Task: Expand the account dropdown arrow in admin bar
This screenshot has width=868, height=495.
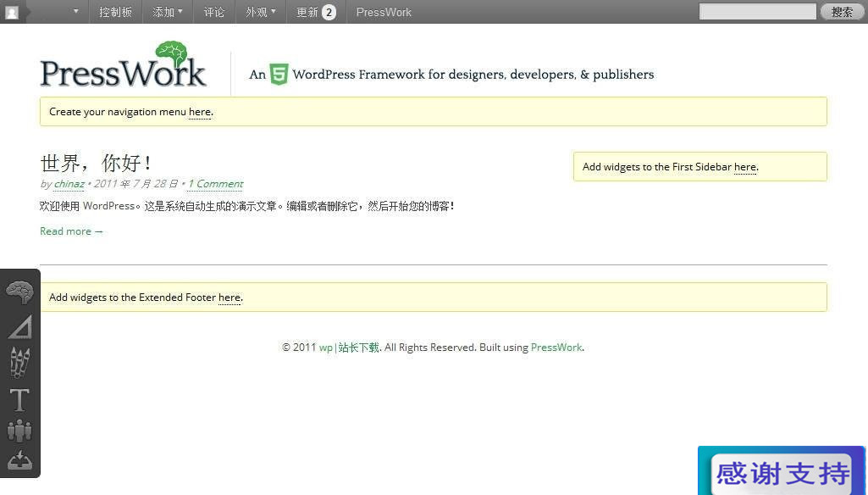Action: coord(76,12)
